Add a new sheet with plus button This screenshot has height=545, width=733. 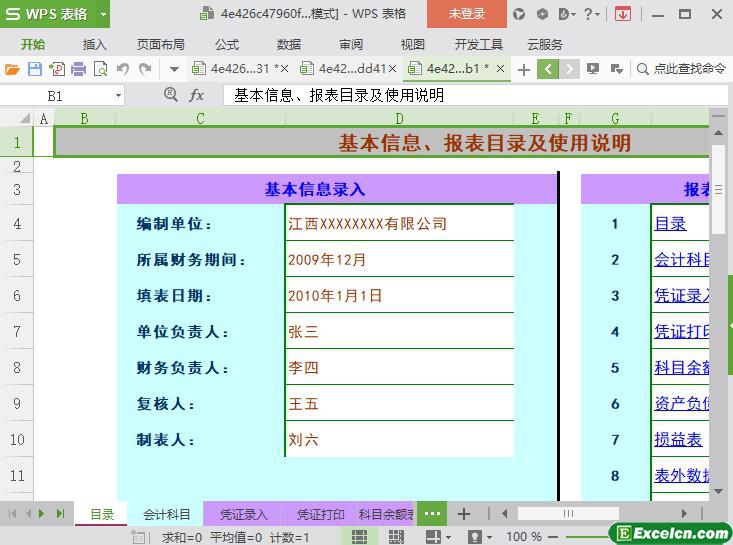pyautogui.click(x=463, y=514)
